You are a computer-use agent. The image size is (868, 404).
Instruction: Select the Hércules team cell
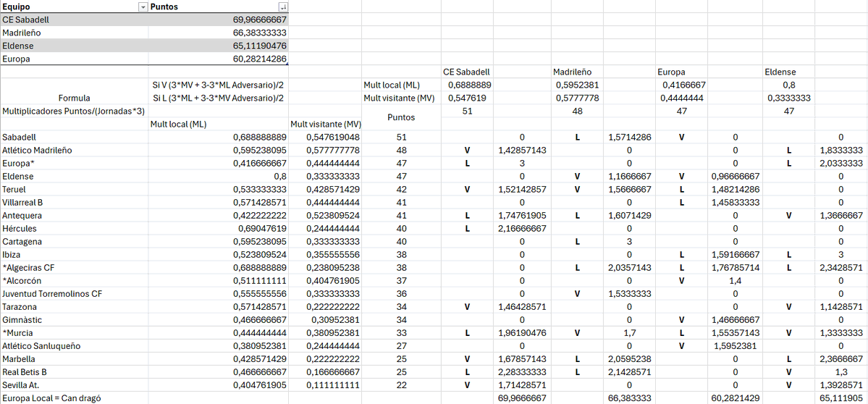(x=74, y=229)
